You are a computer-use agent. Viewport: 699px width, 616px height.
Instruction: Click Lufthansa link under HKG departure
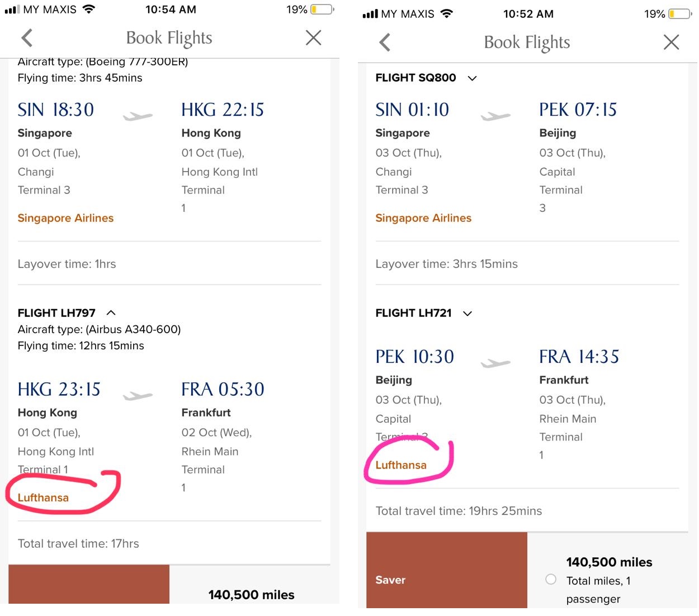tap(43, 497)
